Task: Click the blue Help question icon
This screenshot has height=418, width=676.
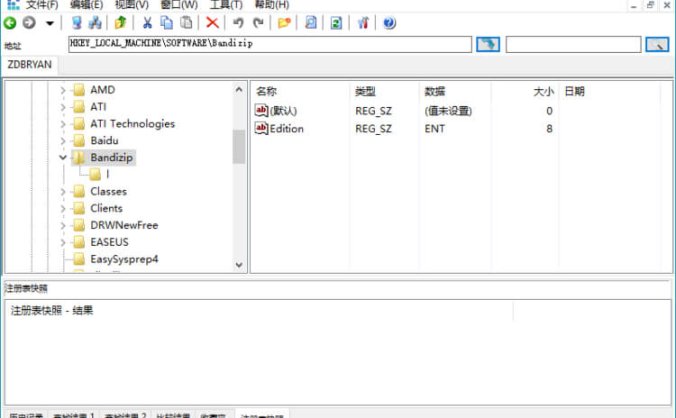Action: 389,23
